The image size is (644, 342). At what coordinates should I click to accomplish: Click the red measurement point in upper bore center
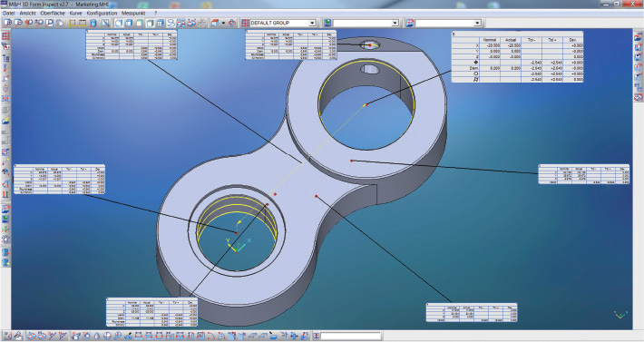366,104
